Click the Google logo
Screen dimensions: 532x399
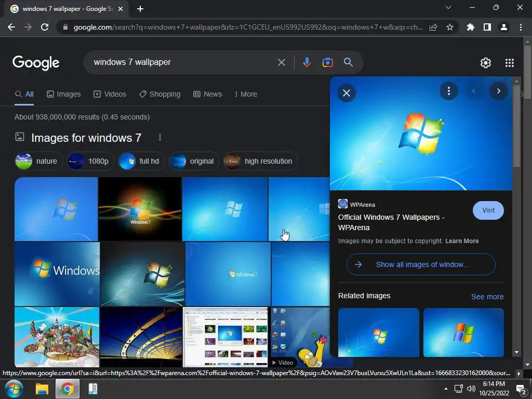click(36, 63)
